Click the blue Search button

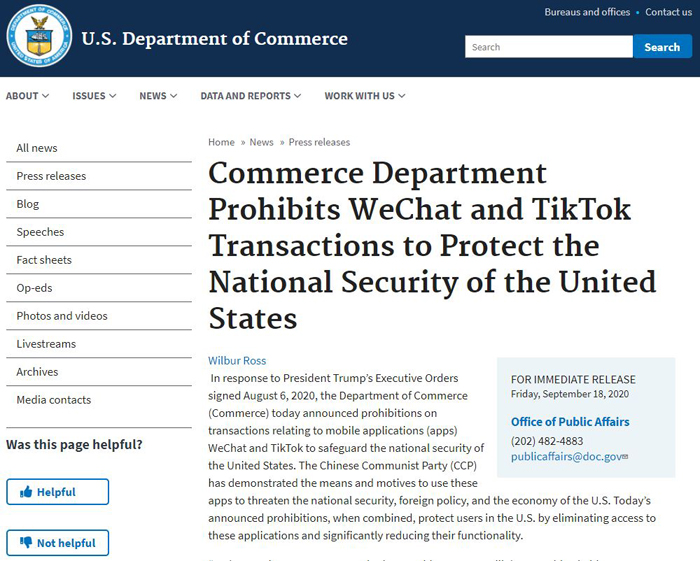(662, 47)
